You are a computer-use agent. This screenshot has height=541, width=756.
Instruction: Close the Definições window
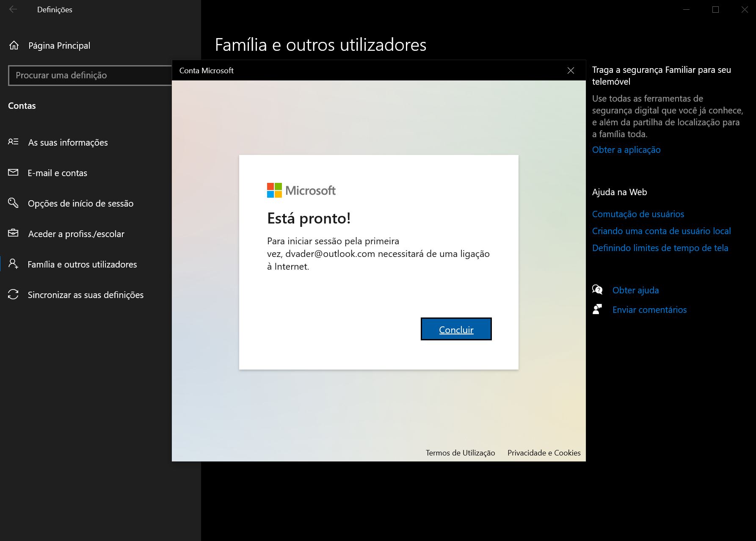pos(745,9)
